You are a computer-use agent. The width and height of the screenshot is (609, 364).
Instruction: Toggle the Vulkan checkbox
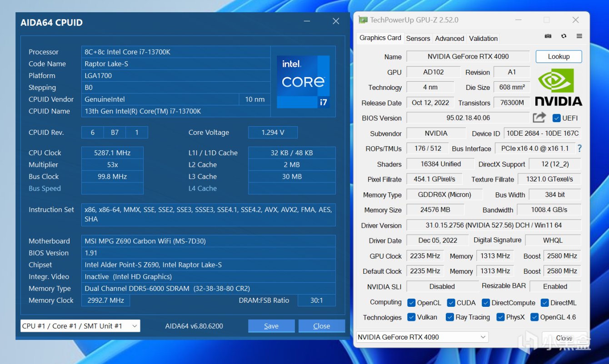click(411, 317)
